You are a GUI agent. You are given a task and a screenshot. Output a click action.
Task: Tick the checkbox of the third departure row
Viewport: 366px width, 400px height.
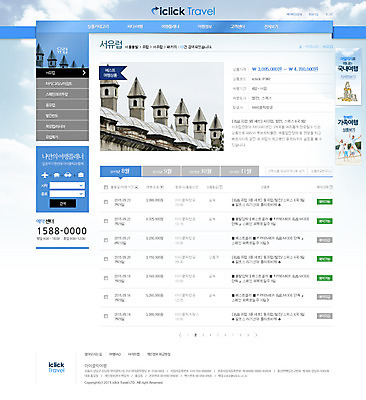click(106, 240)
